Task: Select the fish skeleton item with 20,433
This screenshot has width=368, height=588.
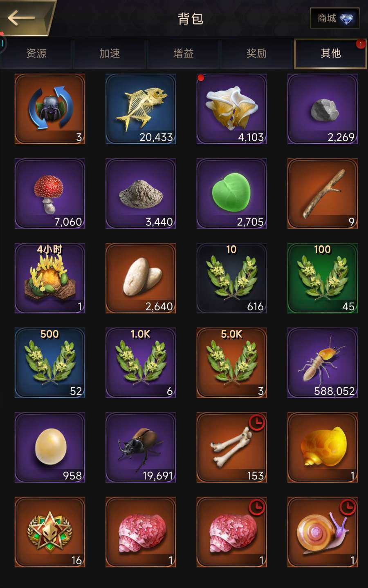Action: click(141, 109)
